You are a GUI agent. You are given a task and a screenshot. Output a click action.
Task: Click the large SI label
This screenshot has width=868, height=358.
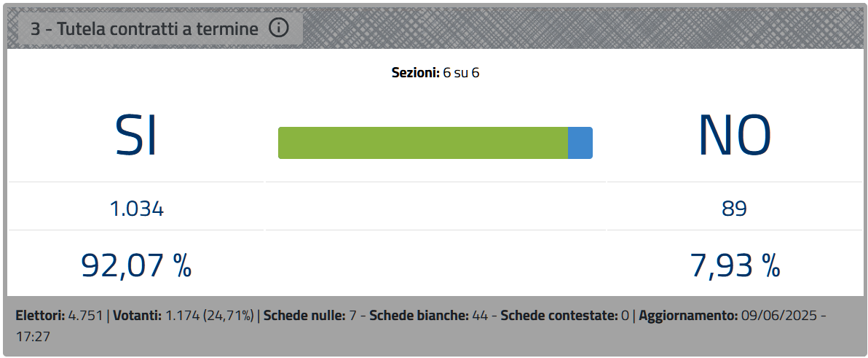click(x=136, y=135)
